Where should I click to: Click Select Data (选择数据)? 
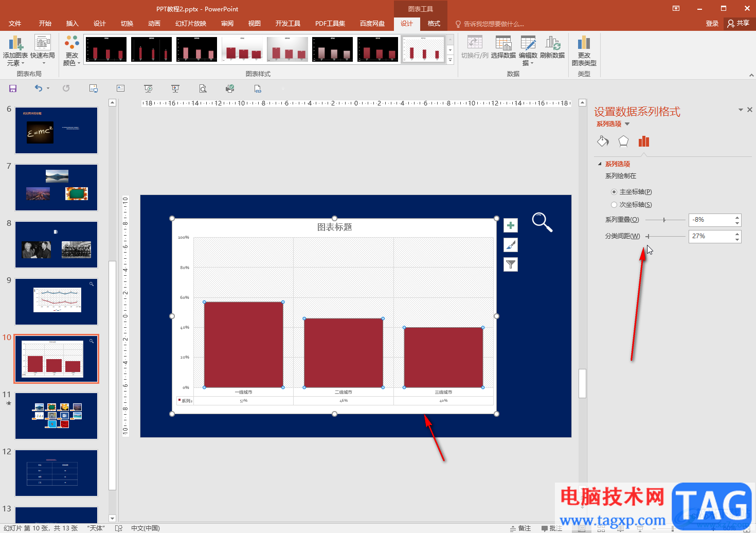point(503,47)
